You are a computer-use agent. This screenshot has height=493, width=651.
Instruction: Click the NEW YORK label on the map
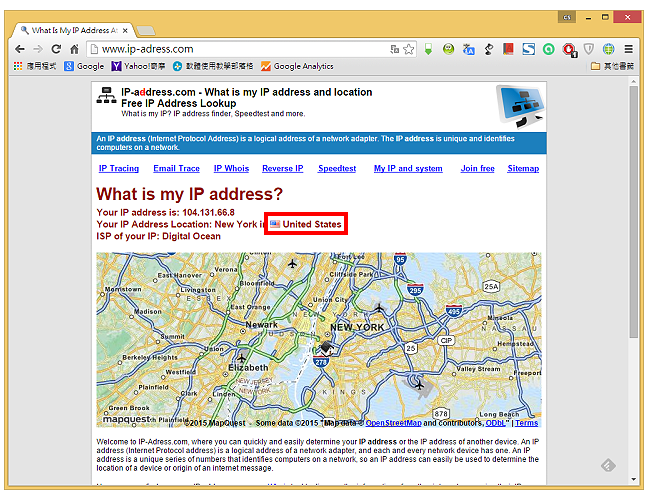tap(357, 327)
